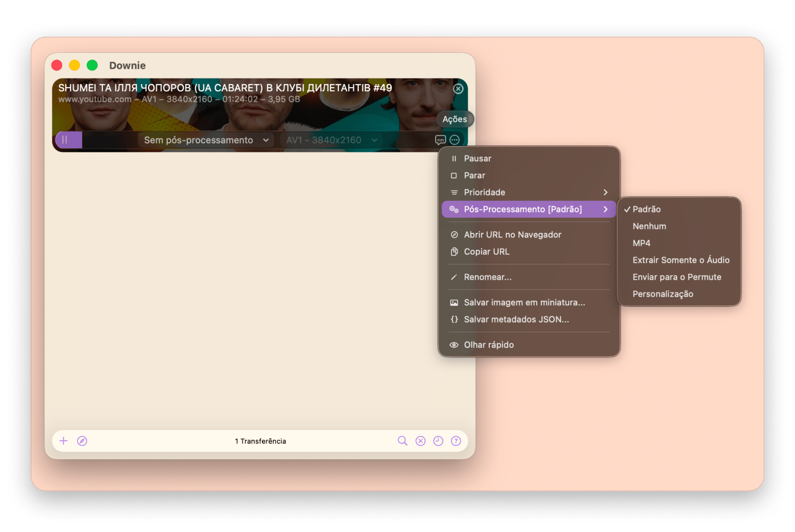Click the compass icon beside Abrir URL
795x532 pixels.
pos(454,235)
